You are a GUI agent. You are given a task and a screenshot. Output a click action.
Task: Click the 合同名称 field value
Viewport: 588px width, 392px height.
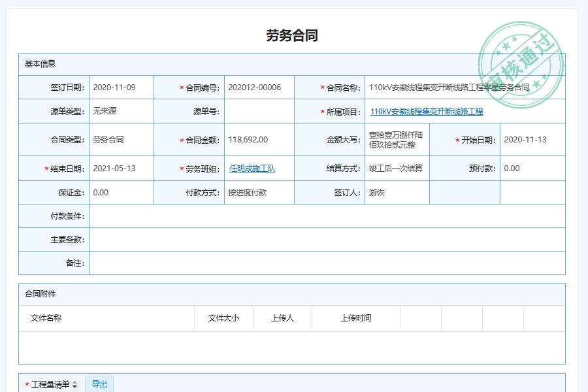pyautogui.click(x=449, y=88)
